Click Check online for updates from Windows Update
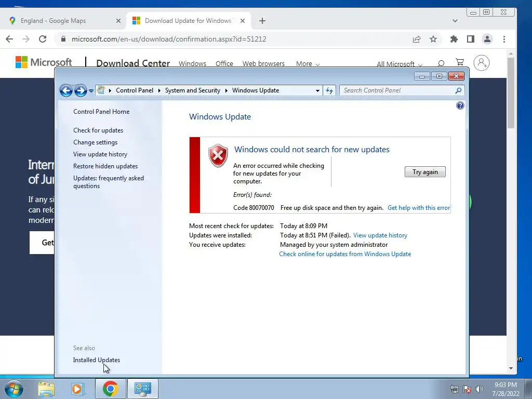This screenshot has height=399, width=532. pos(345,254)
